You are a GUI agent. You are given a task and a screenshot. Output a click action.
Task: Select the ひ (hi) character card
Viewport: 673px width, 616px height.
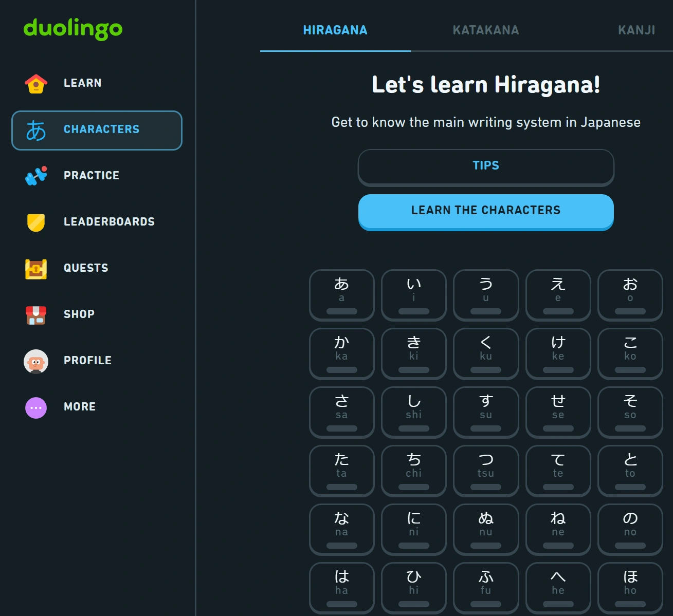(414, 588)
